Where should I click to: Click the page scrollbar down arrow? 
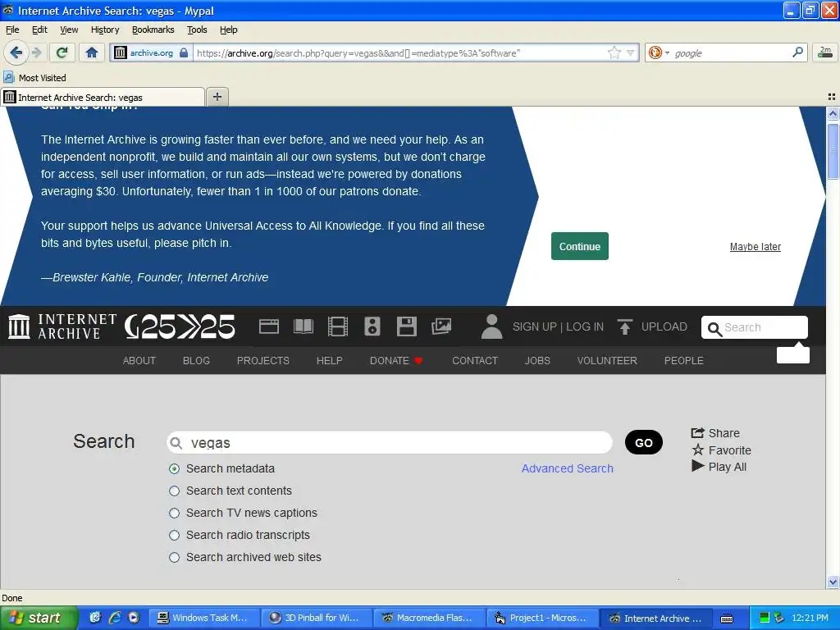click(833, 582)
